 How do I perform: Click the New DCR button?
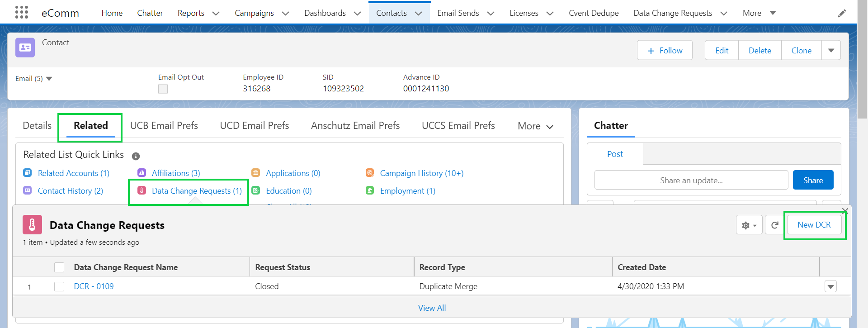click(814, 225)
